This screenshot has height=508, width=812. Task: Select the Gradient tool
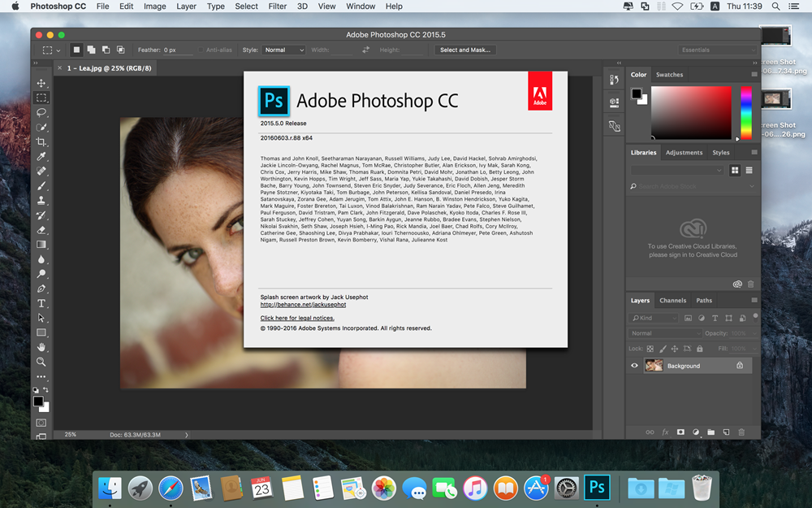click(41, 244)
